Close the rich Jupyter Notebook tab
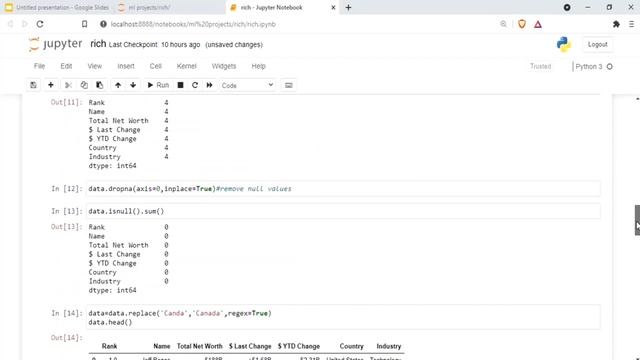 pyautogui.click(x=333, y=7)
